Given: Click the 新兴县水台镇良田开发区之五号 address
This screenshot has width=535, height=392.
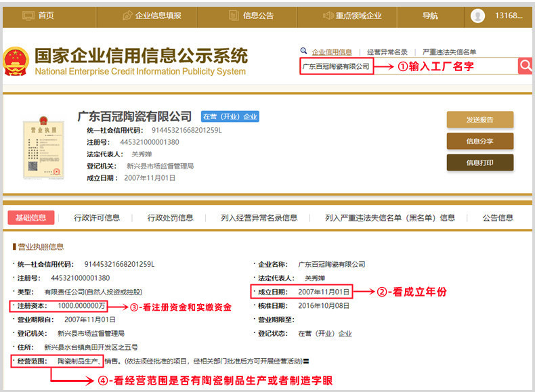Looking at the screenshot, I should 91,347.
